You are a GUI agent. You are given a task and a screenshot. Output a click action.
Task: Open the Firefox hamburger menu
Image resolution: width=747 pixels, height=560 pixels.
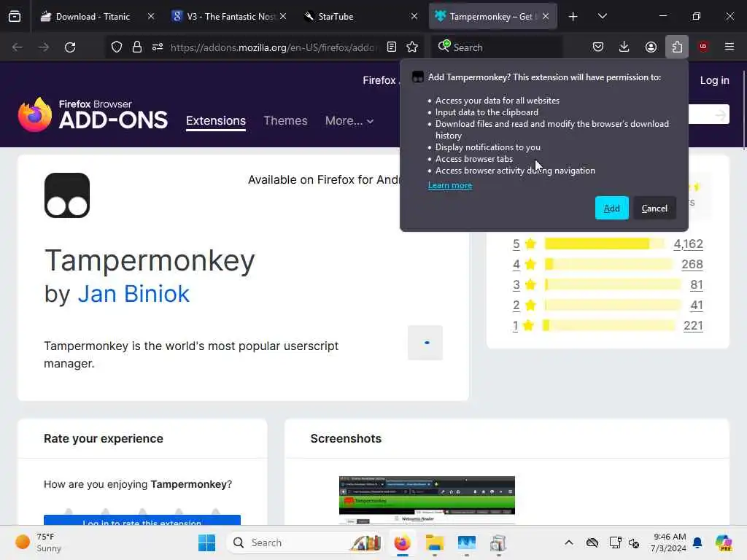[x=729, y=47]
